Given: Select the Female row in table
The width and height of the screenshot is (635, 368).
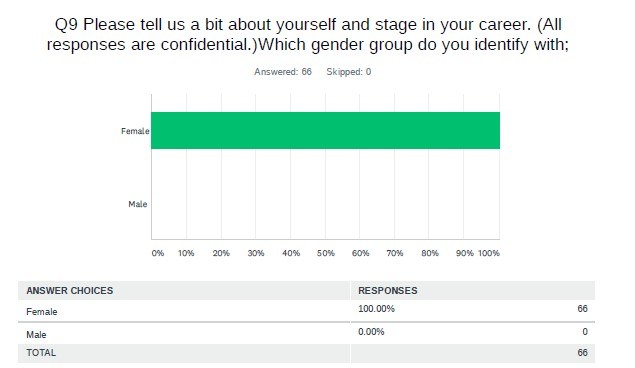Looking at the screenshot, I should coord(307,311).
